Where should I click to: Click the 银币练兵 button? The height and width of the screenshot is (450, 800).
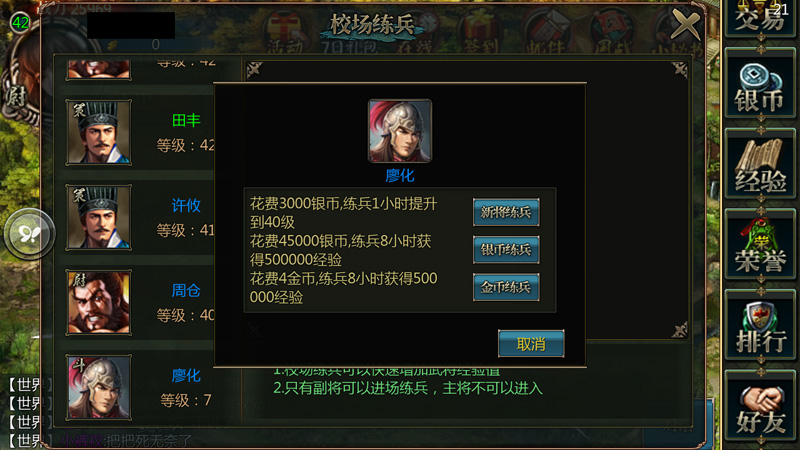[x=506, y=250]
